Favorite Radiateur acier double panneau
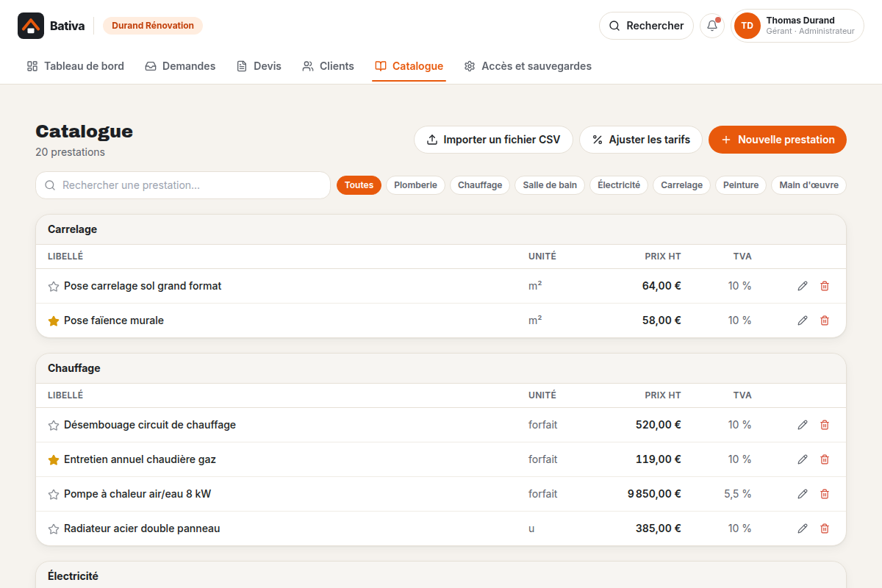The image size is (882, 588). 54,529
